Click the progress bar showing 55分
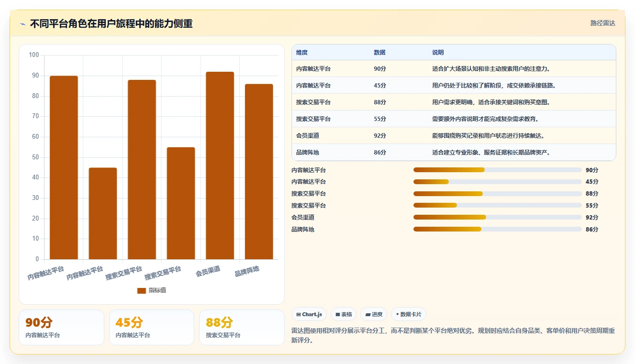The height and width of the screenshot is (364, 635). pos(498,206)
